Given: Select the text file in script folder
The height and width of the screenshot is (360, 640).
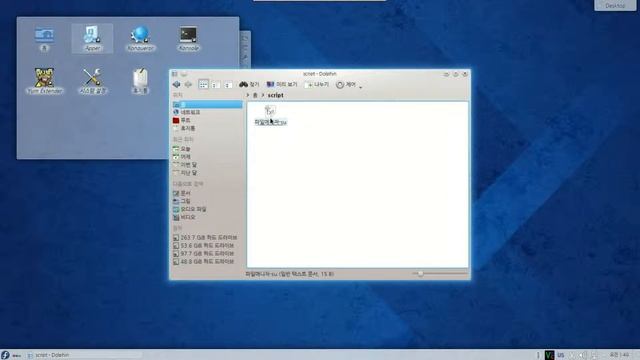Looking at the screenshot, I should coord(271,115).
